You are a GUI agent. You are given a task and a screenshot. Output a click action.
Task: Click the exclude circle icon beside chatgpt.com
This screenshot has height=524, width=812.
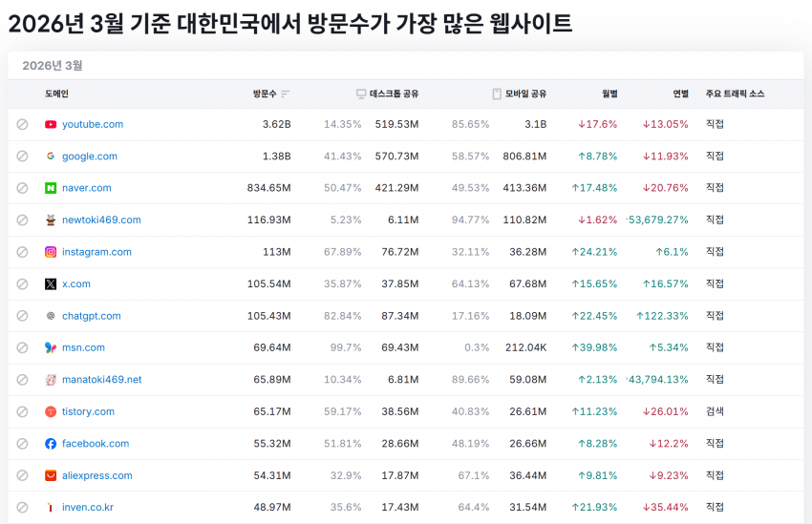pos(22,316)
